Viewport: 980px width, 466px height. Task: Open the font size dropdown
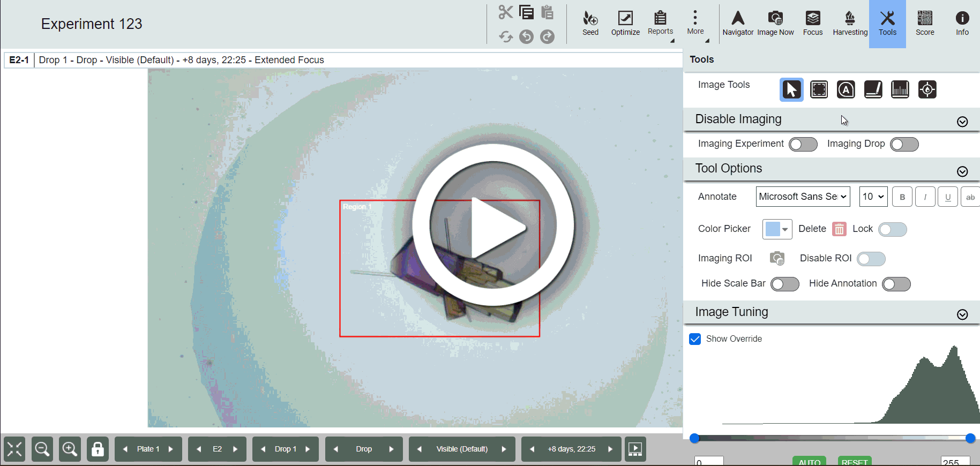point(873,197)
